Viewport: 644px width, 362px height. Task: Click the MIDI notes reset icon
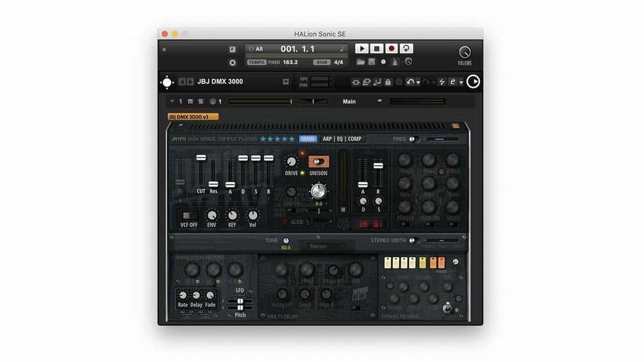(377, 82)
